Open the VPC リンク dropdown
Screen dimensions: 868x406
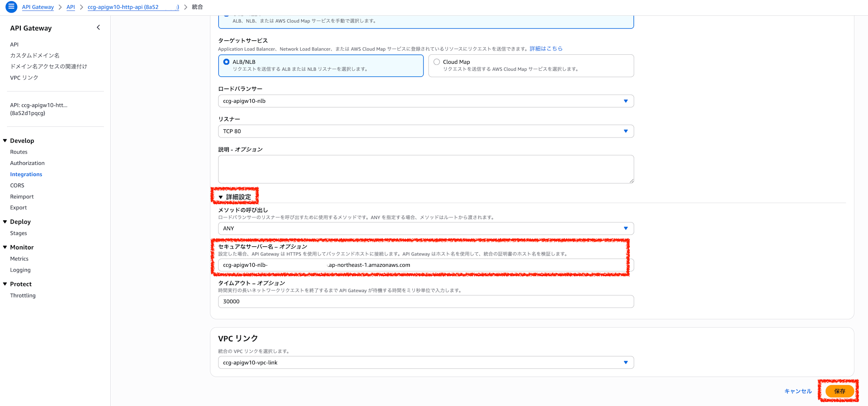pos(426,363)
